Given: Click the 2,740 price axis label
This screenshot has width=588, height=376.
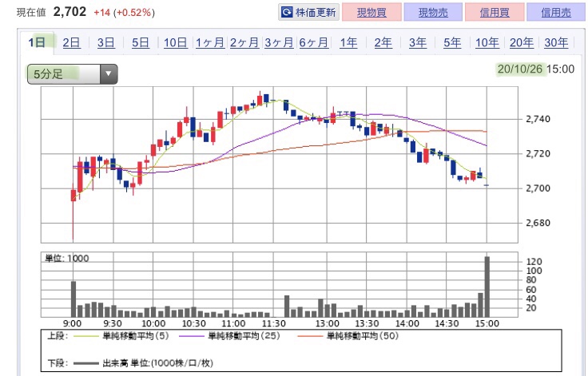Looking at the screenshot, I should (x=538, y=119).
